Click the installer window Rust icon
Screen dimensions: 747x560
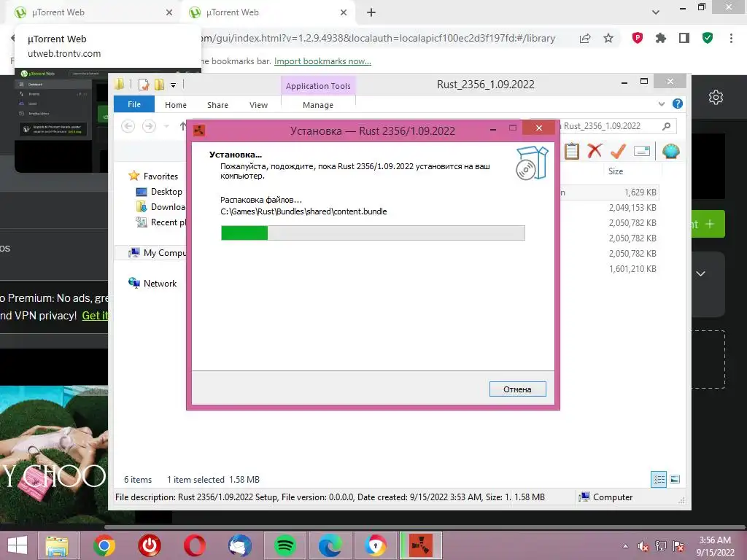click(199, 130)
